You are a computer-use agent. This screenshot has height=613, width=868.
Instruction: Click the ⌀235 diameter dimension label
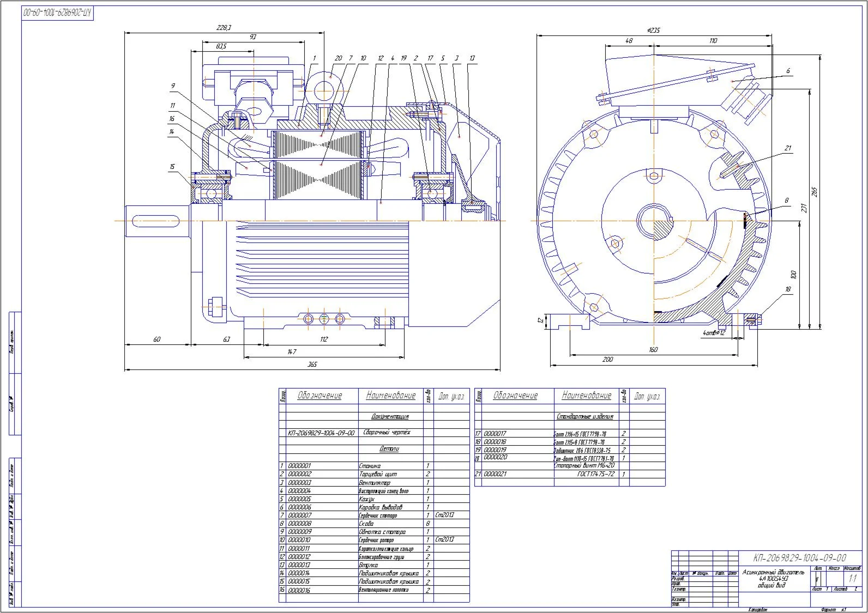653,31
